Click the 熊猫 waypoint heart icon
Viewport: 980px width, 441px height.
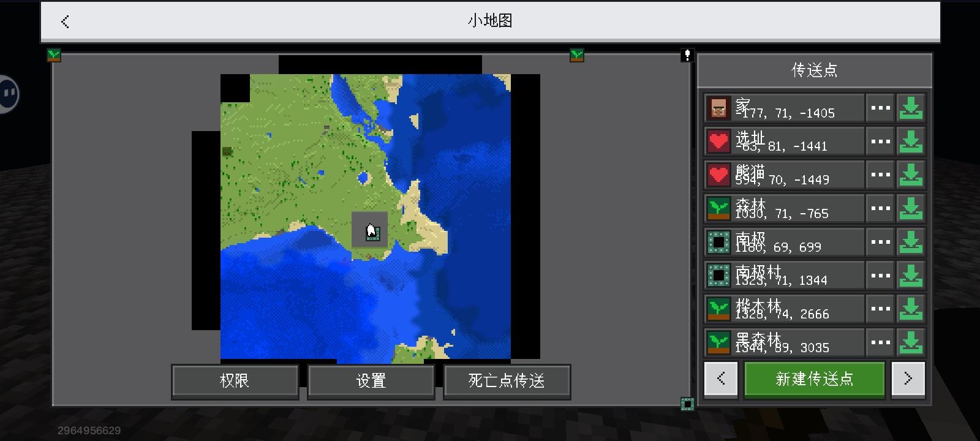coord(718,175)
